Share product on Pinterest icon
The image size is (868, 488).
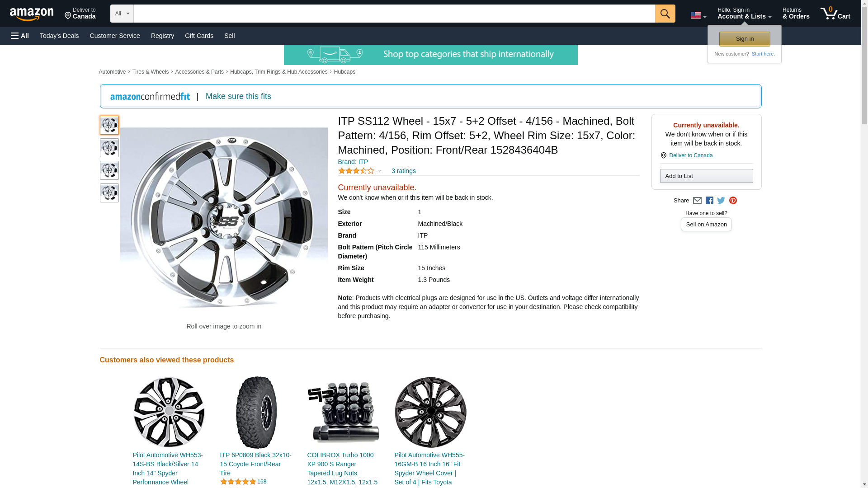pyautogui.click(x=733, y=201)
